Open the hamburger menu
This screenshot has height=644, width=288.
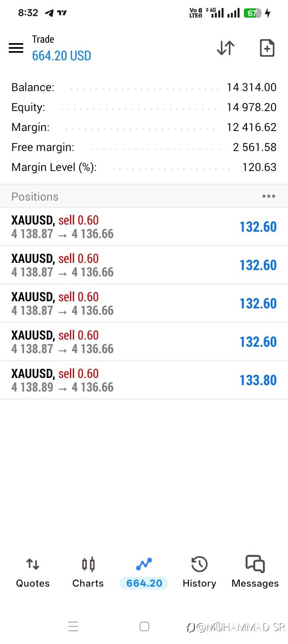16,48
